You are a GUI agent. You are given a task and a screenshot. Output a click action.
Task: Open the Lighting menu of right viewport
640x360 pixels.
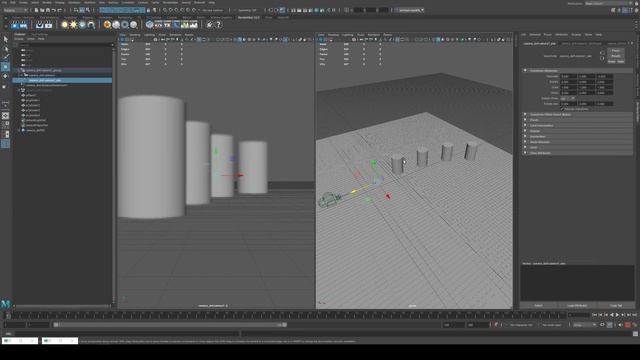point(348,35)
